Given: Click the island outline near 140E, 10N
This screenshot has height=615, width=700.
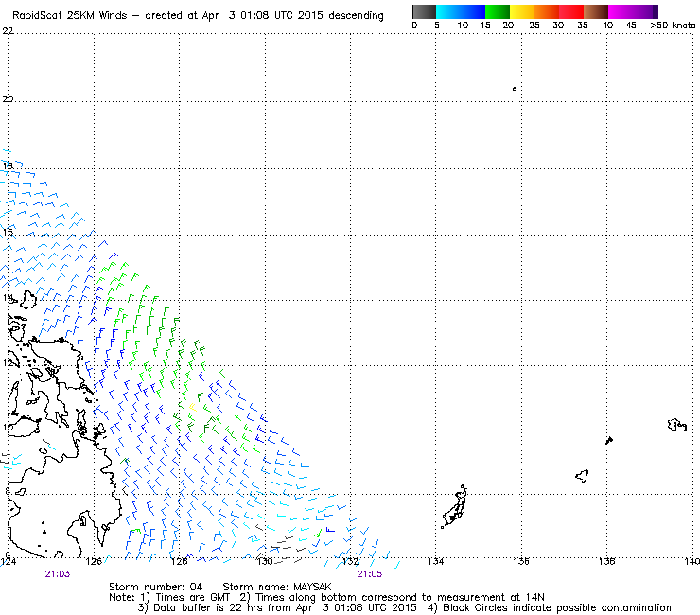Looking at the screenshot, I should pyautogui.click(x=676, y=425).
